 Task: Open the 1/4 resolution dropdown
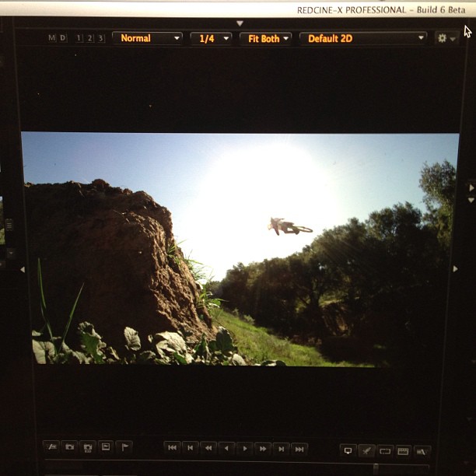pos(211,38)
